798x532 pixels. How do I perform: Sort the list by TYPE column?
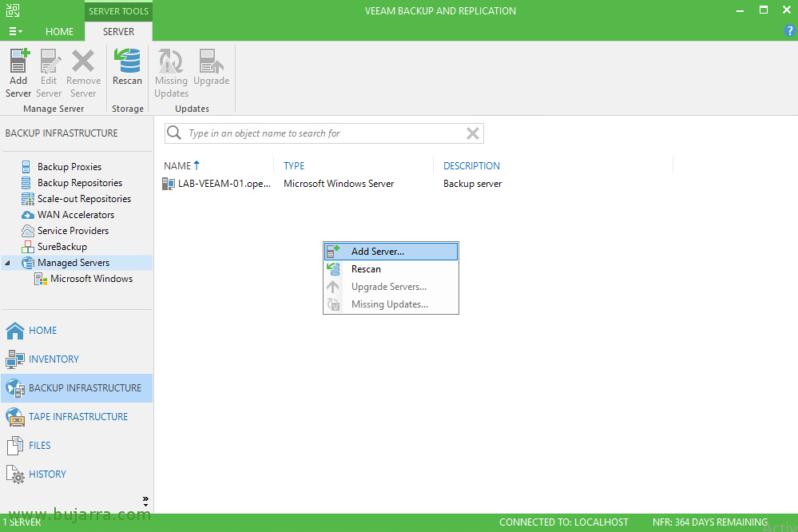(294, 166)
